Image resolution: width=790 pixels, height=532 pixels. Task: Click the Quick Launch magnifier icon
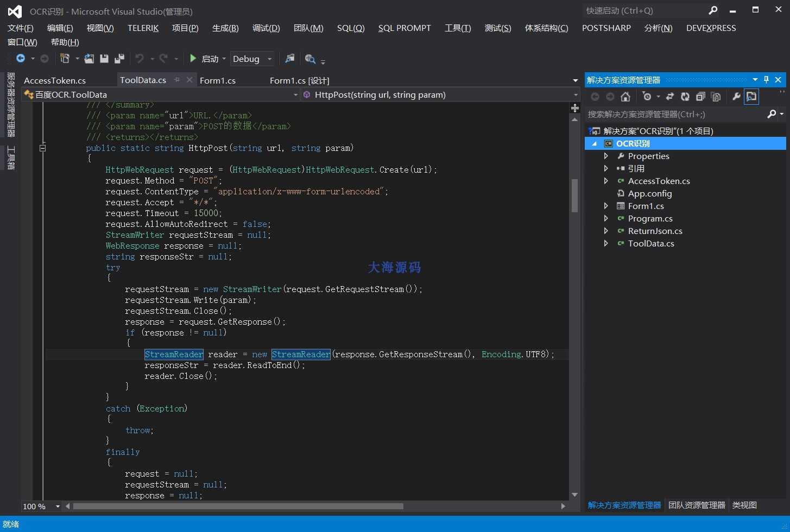point(713,10)
